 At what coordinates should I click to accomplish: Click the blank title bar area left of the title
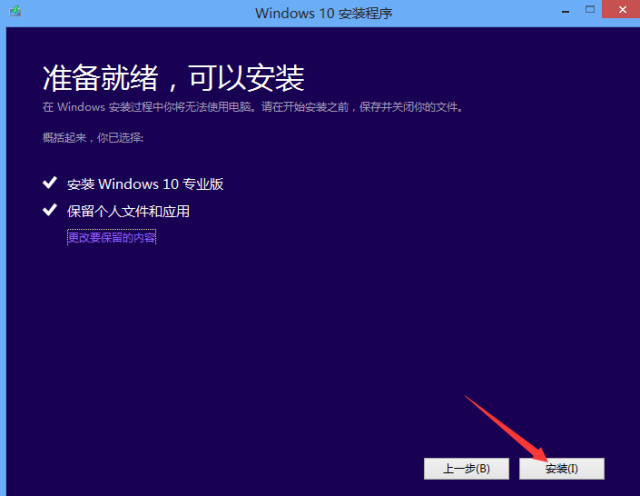130,13
